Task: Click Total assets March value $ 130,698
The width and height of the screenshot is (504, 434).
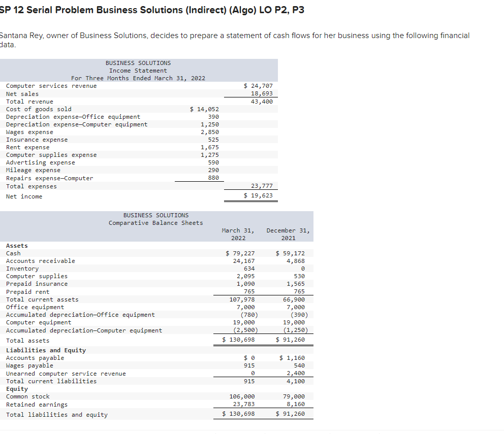Action: pyautogui.click(x=238, y=340)
